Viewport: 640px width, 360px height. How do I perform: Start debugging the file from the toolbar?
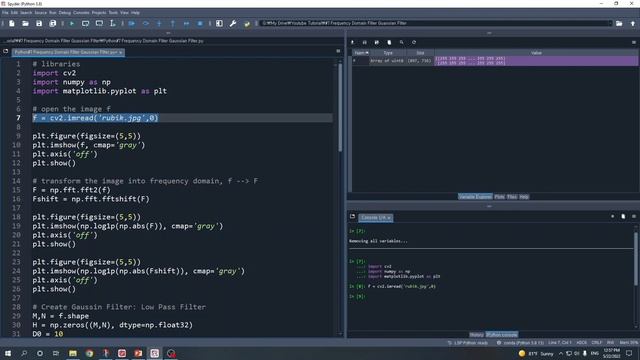(x=132, y=24)
